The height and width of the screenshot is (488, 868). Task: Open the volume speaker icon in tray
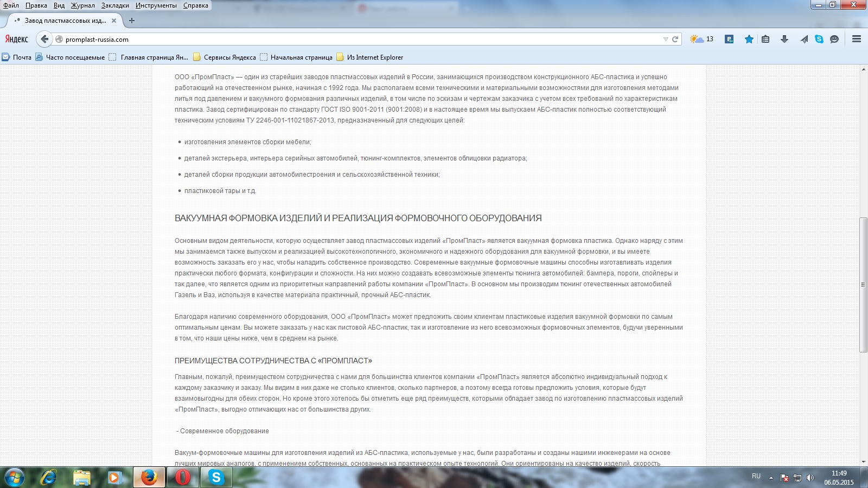[810, 478]
